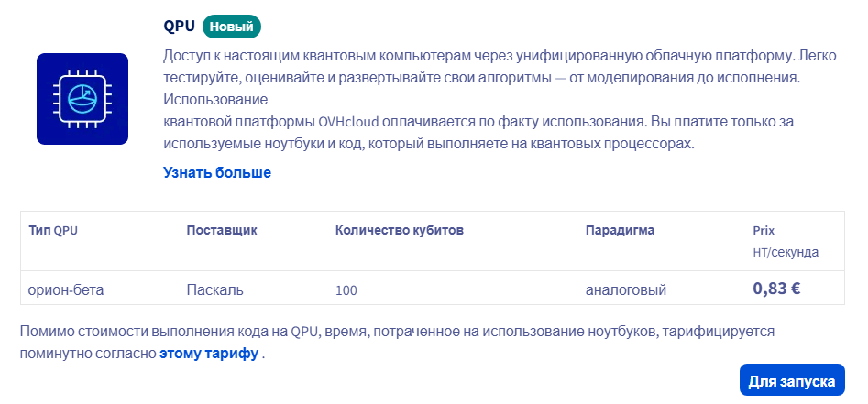868x404 pixels.
Task: Click the green "Новый" badge
Action: (x=232, y=27)
